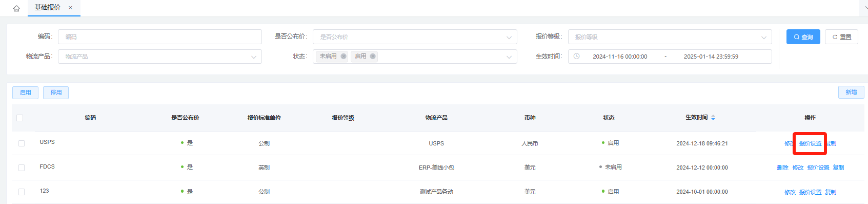
Task: Click 修改 in the FDCS row
Action: [x=798, y=168]
